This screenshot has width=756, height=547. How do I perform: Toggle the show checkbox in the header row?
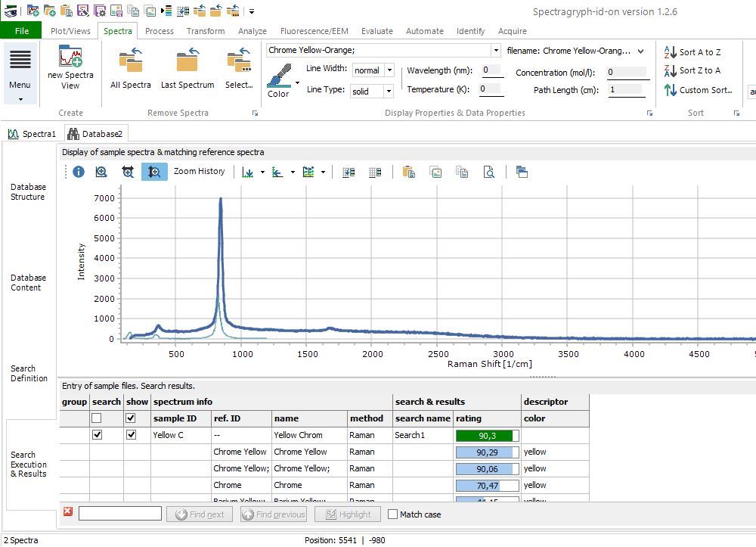coord(131,418)
